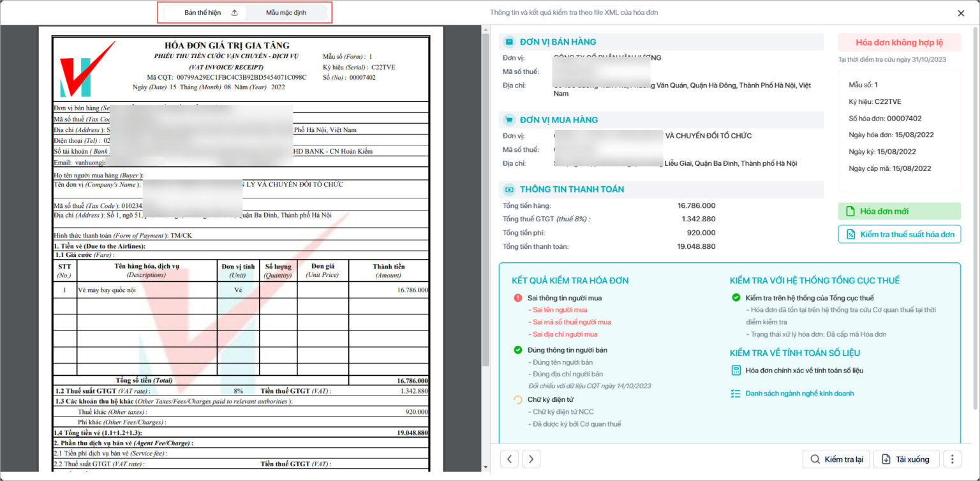980x481 pixels.
Task: Click the document icon in Hóa đơn mới button
Action: [850, 211]
